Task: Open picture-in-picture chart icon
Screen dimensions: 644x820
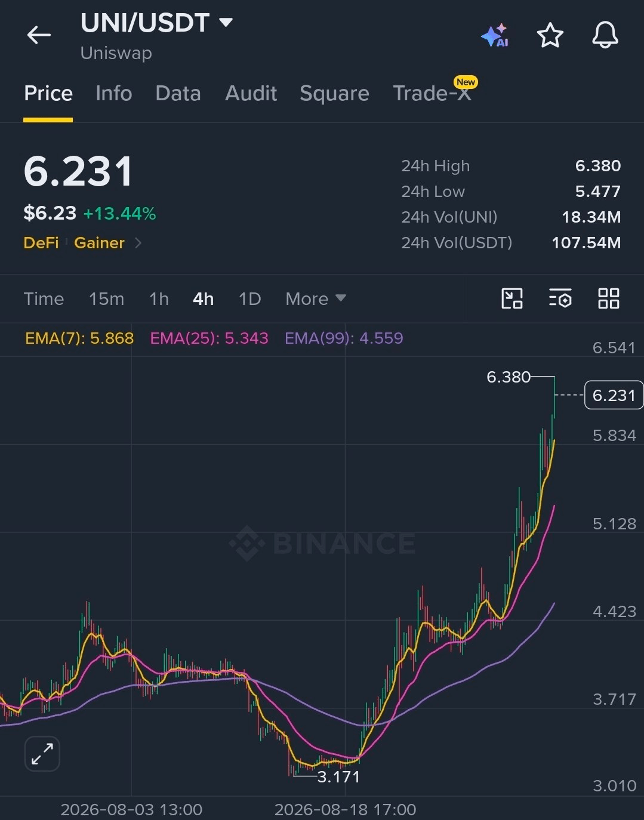Action: coord(512,298)
